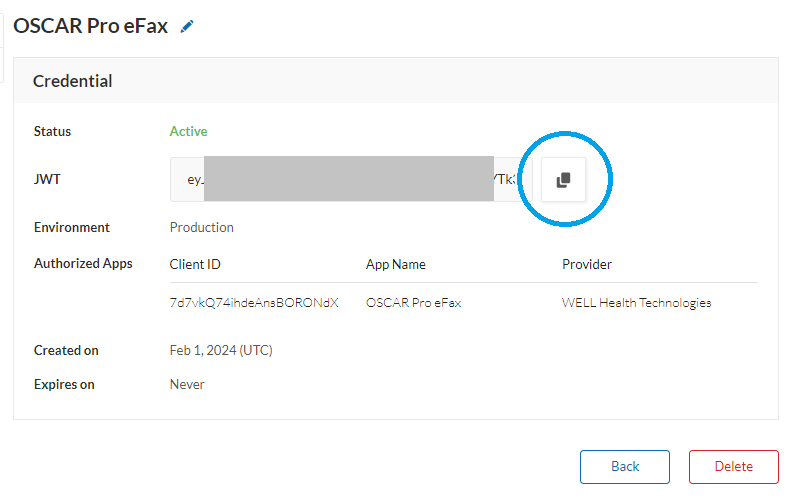809x498 pixels.
Task: Click the Expires on label
Action: click(x=65, y=384)
